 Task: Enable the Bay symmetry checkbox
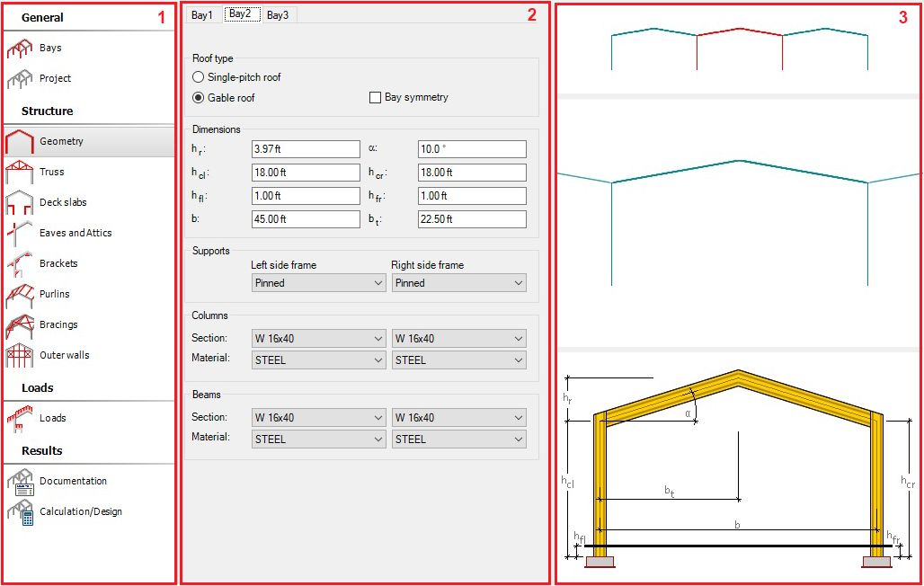(x=375, y=97)
